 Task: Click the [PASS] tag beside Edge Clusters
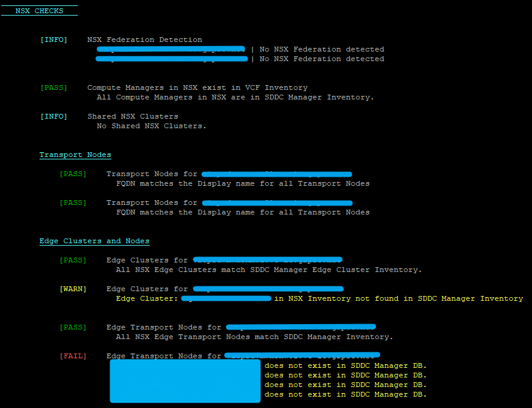(x=72, y=260)
